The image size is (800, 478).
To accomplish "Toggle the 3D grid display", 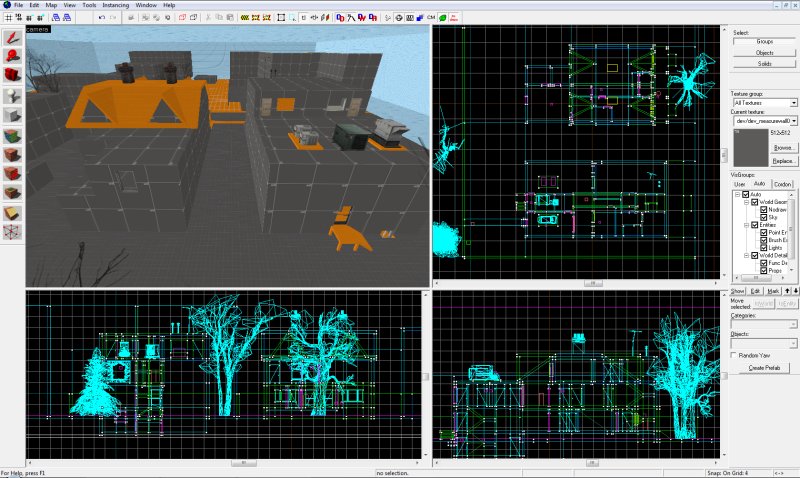I will (18, 18).
